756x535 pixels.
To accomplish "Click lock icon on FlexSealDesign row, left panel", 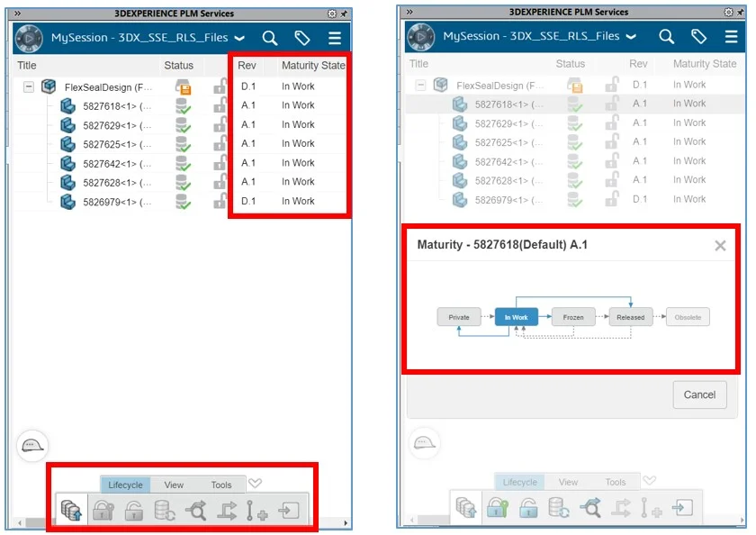I will coord(220,86).
